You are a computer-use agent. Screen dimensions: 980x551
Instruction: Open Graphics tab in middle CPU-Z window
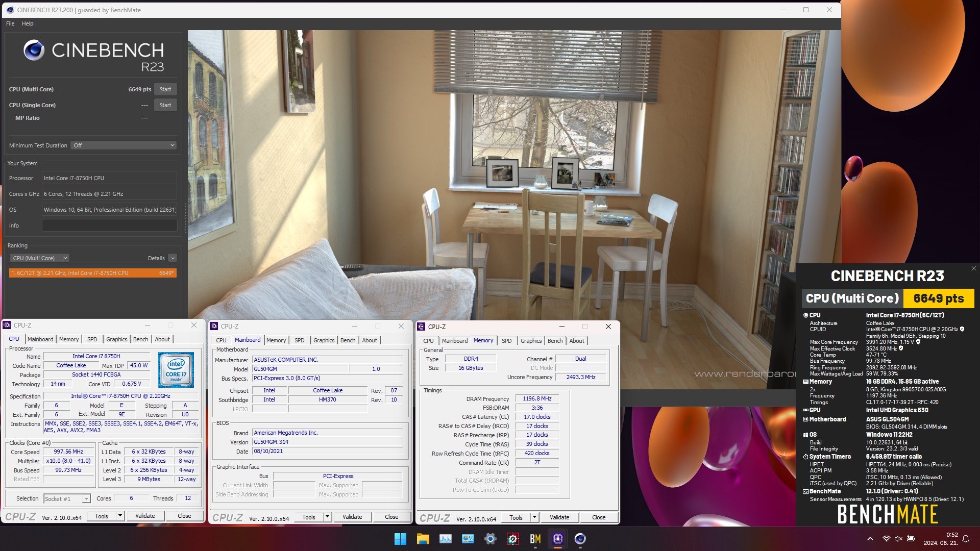[x=324, y=340]
